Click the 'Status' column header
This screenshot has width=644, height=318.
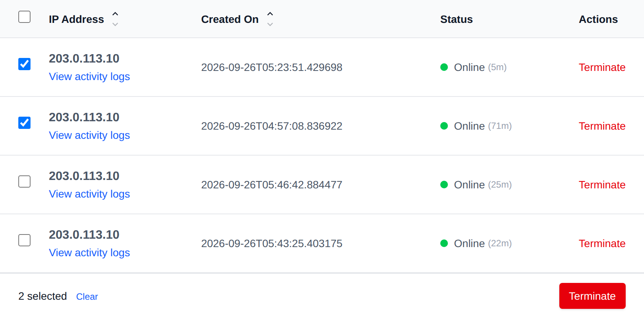pyautogui.click(x=456, y=19)
